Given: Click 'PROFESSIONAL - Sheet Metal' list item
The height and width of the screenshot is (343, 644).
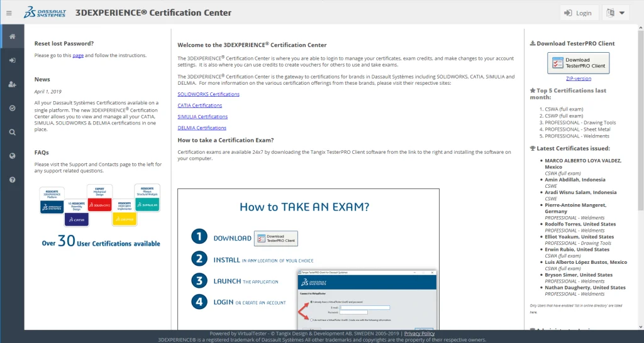Looking at the screenshot, I should point(577,129).
